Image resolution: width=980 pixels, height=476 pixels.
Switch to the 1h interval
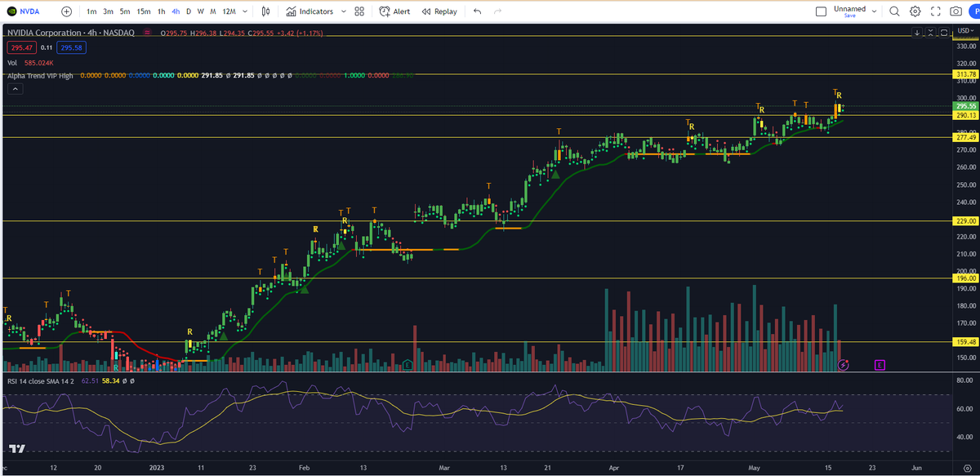pyautogui.click(x=161, y=11)
